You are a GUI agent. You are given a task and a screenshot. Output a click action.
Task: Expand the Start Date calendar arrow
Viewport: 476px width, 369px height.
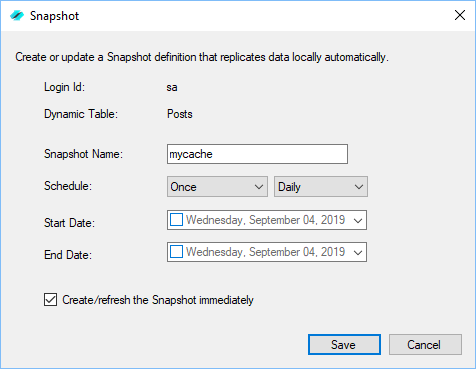tap(358, 220)
